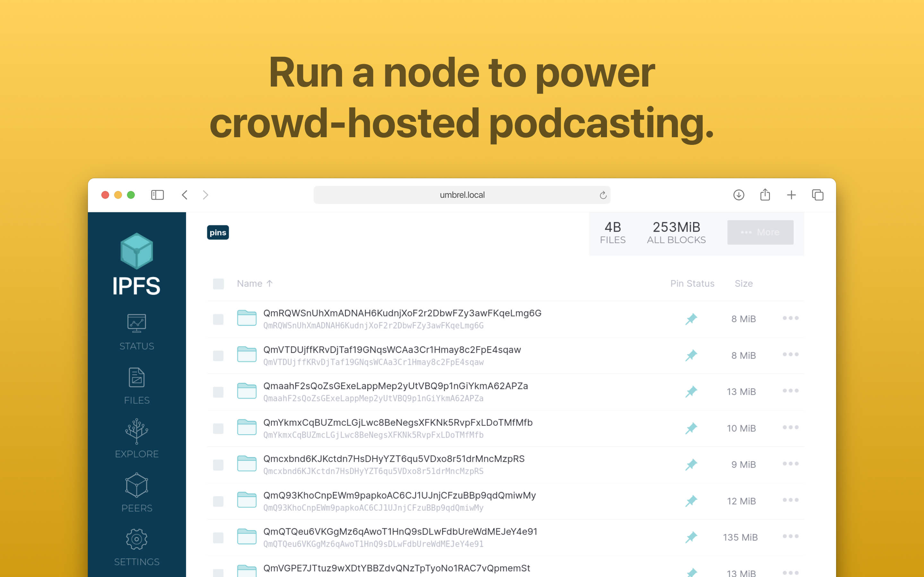Check the checkbox beside QmaahF2sQoZsGExeLapp
The image size is (924, 577).
click(x=218, y=391)
